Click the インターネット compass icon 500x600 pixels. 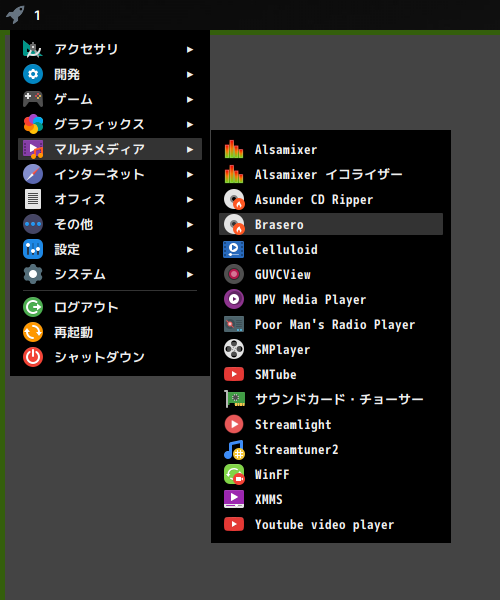point(33,174)
